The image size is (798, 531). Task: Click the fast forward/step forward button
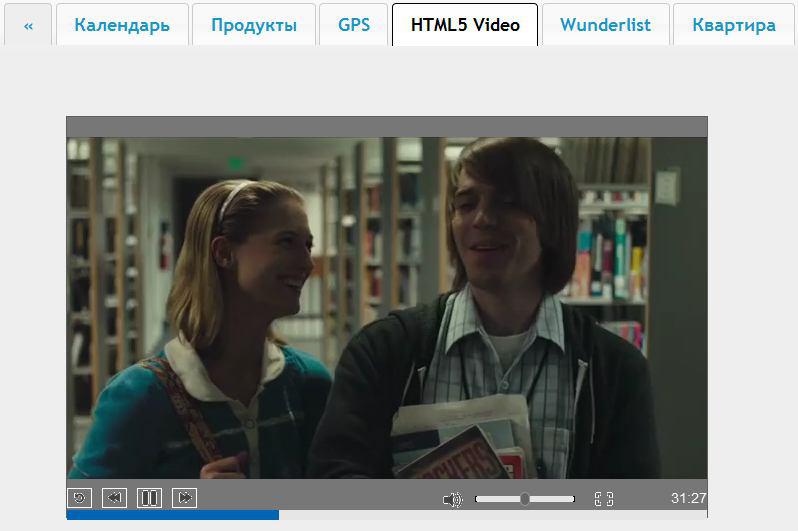click(x=185, y=498)
